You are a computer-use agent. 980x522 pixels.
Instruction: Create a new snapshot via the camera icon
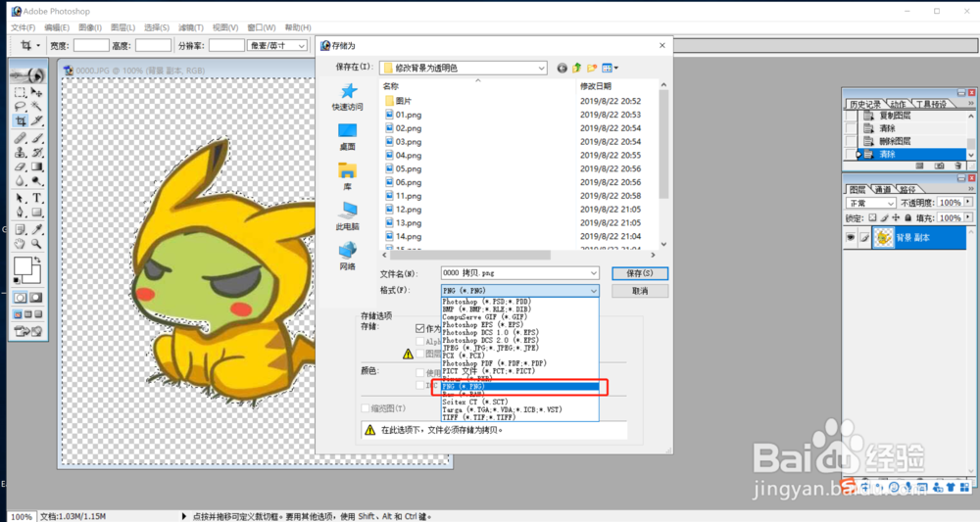[939, 166]
